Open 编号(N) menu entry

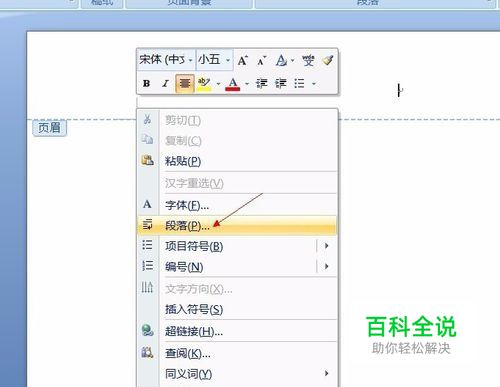point(237,267)
